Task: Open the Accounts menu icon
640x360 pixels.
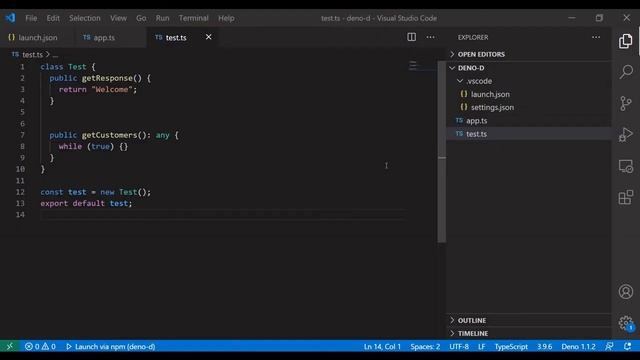Action: point(625,291)
